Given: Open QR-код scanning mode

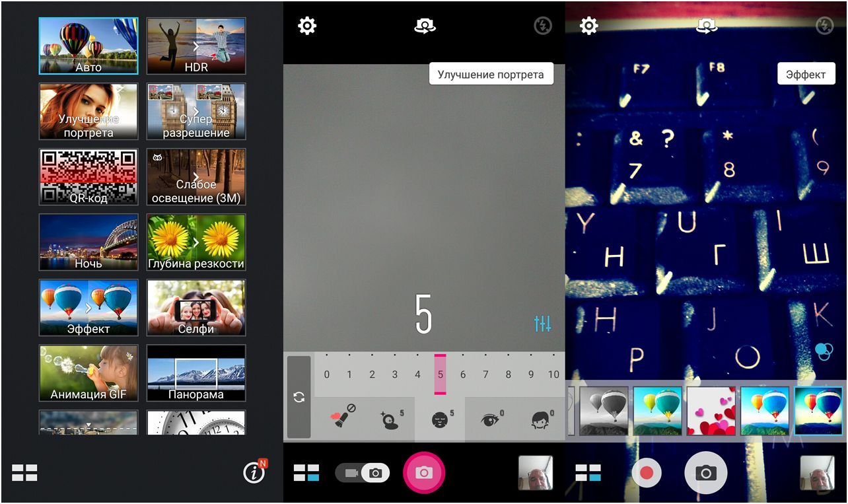Looking at the screenshot, I should coord(88,176).
